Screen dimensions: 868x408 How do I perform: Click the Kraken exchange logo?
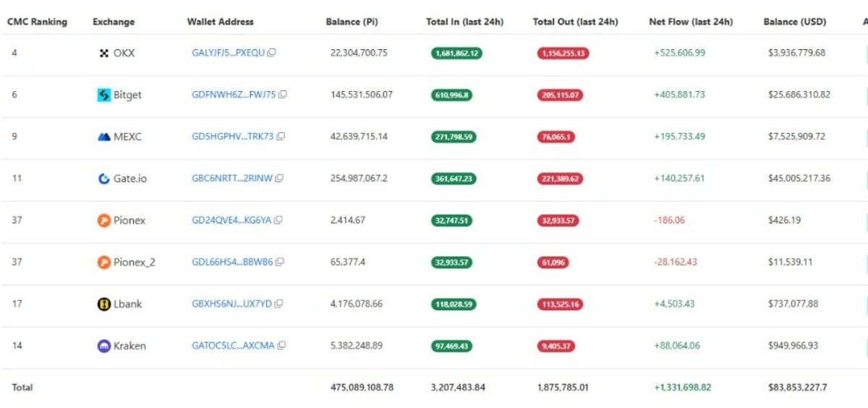(104, 346)
